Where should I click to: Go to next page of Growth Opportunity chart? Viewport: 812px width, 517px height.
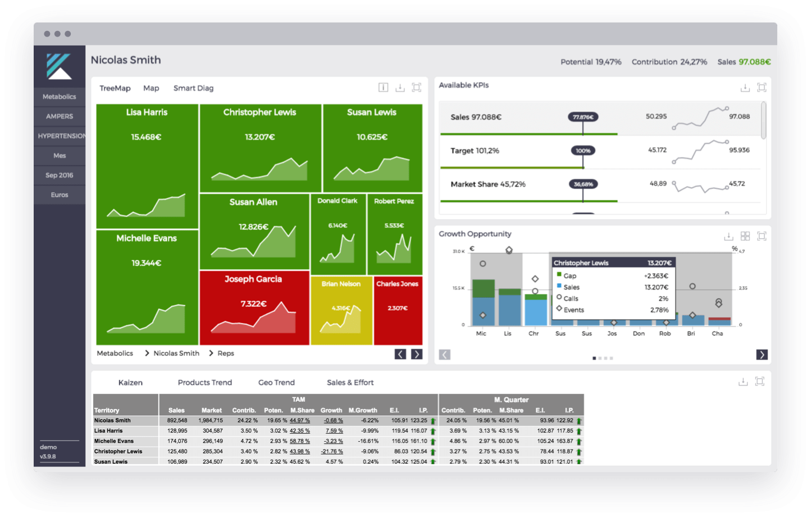(761, 355)
